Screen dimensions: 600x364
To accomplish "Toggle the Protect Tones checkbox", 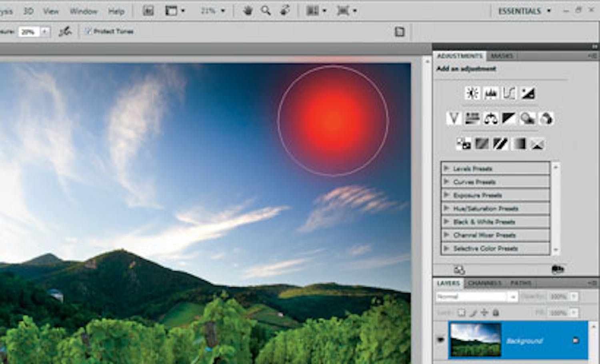I will (x=88, y=31).
